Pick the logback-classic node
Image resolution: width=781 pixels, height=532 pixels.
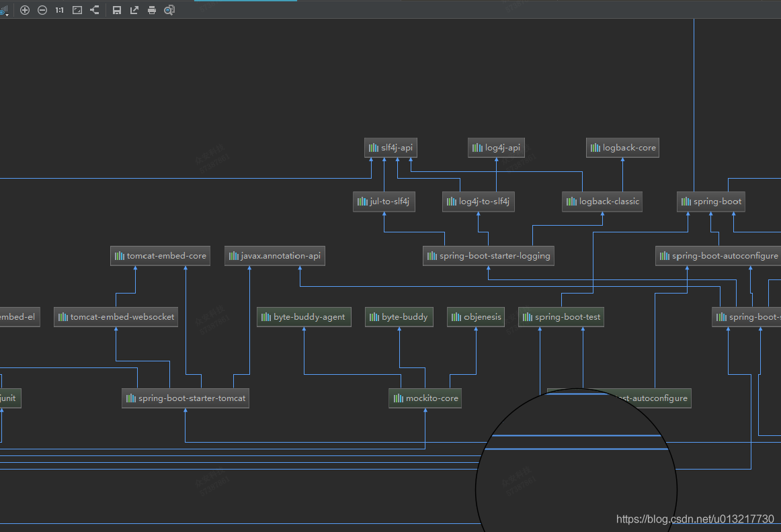602,202
